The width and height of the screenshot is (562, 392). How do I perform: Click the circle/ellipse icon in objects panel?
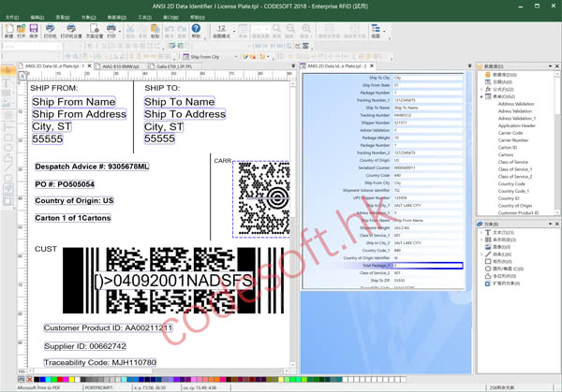tap(487, 269)
